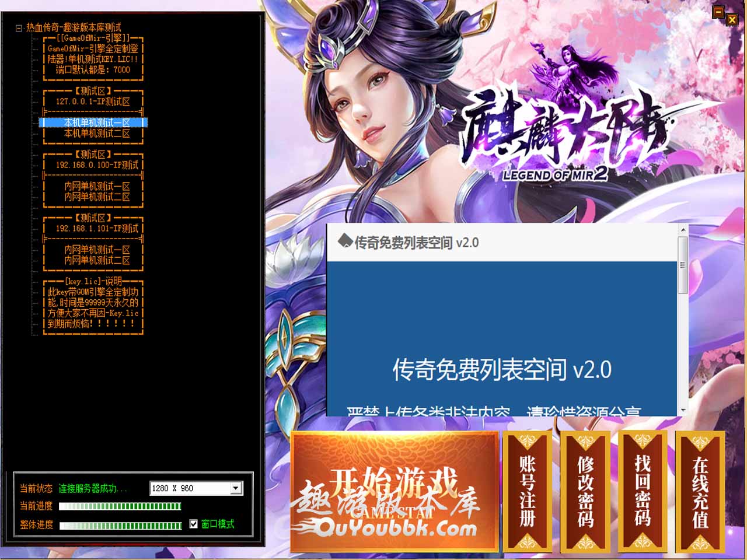Select 内网单机测试一区 under 192.168.1.101 group

93,250
